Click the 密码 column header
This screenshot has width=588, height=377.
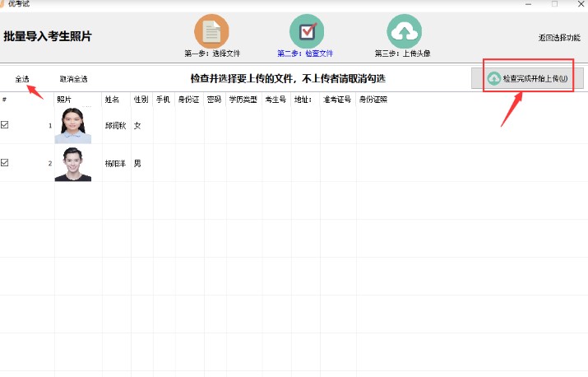pyautogui.click(x=214, y=100)
